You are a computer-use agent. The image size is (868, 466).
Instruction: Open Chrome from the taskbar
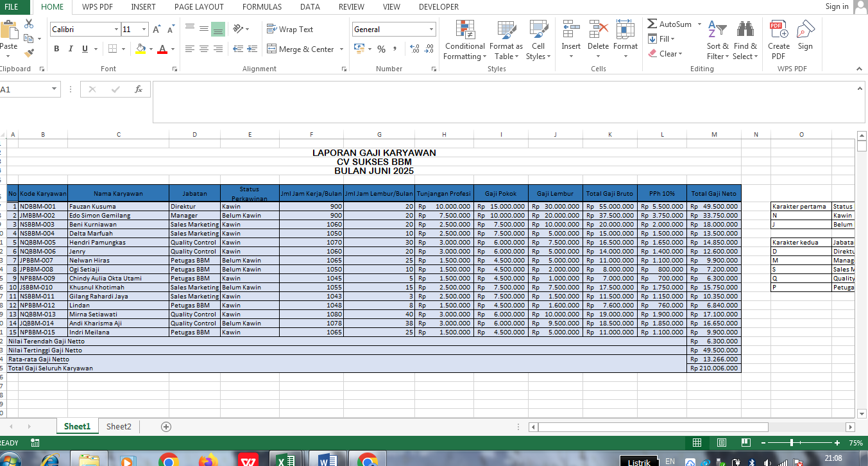pyautogui.click(x=169, y=460)
